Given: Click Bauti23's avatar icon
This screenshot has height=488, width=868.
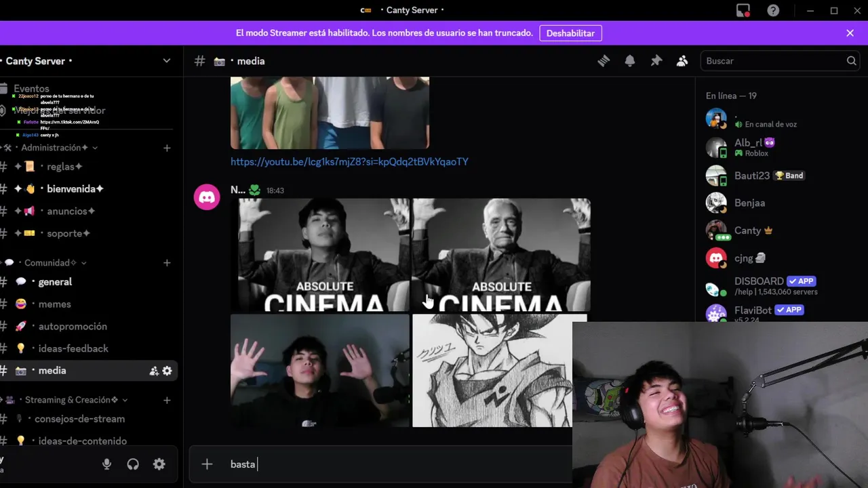Looking at the screenshot, I should point(716,176).
